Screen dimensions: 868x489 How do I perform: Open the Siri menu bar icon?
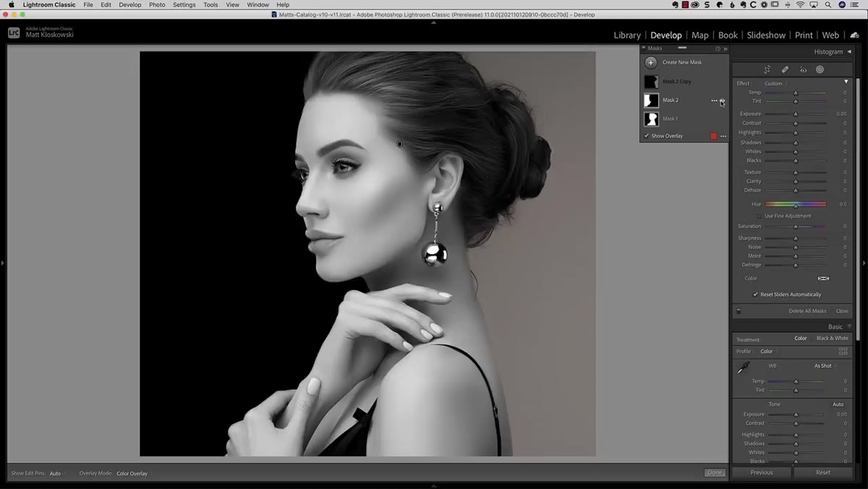coord(843,4)
